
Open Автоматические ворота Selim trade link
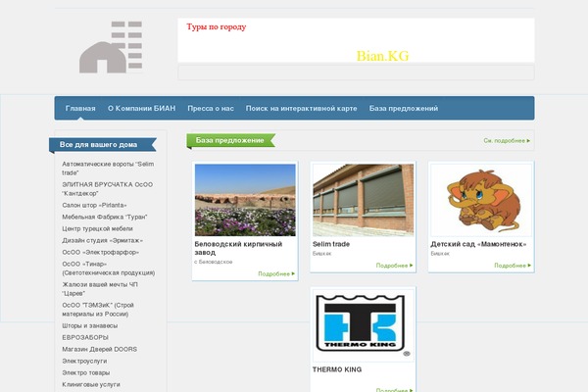click(x=108, y=169)
